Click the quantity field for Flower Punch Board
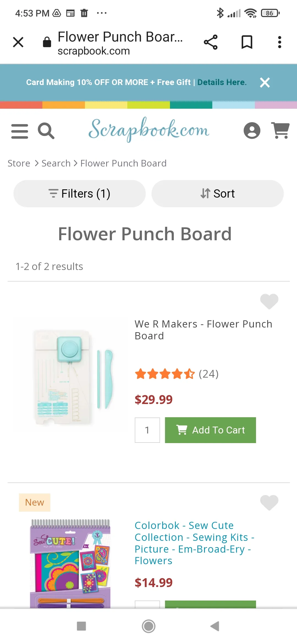The image size is (297, 644). tap(147, 430)
